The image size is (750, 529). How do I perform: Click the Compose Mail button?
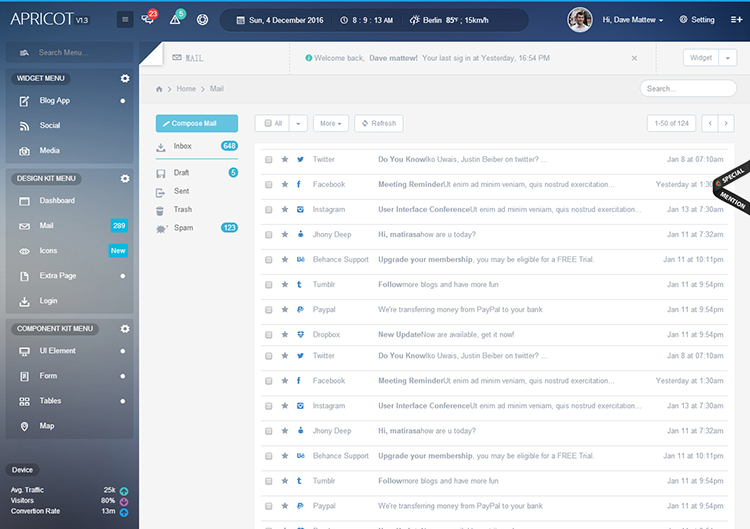coord(197,123)
